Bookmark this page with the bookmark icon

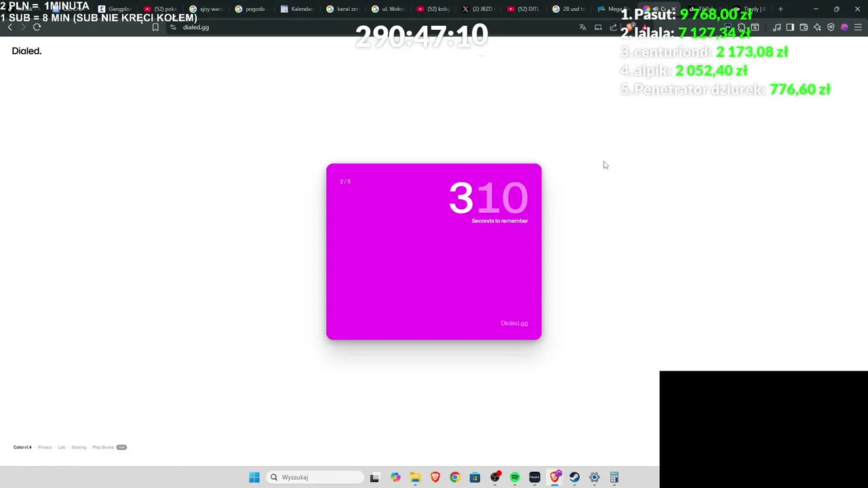tap(155, 27)
